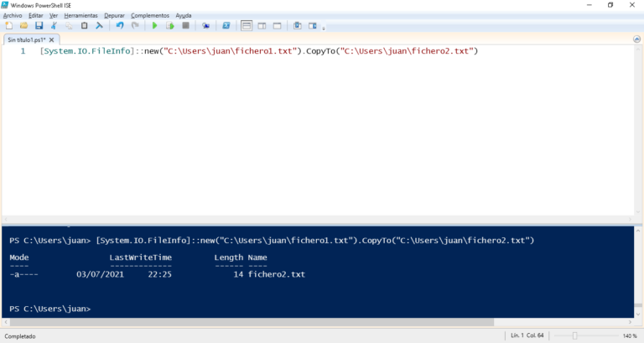Copy the selected text with the copy icon
Screen dimensions: 644x343
[x=69, y=26]
